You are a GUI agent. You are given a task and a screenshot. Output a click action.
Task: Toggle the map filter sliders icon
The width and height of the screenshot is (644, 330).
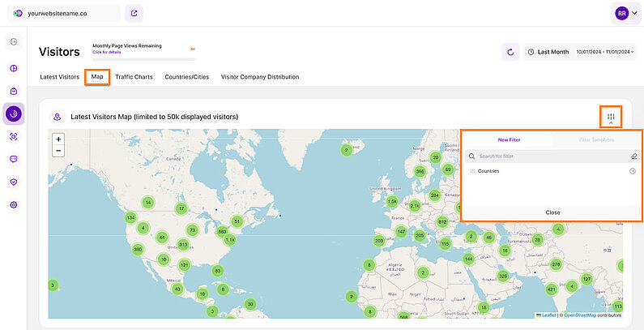coord(611,118)
